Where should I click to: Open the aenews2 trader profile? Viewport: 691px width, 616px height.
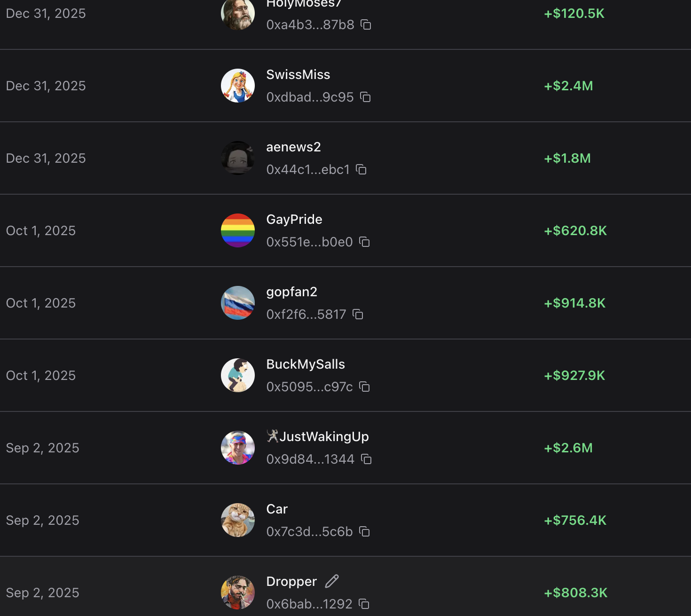pos(293,147)
